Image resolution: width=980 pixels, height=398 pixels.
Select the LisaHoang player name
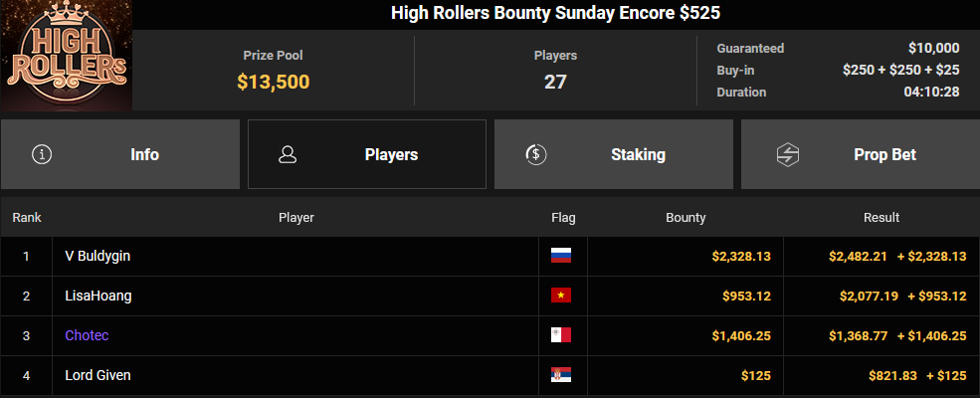[x=98, y=296]
